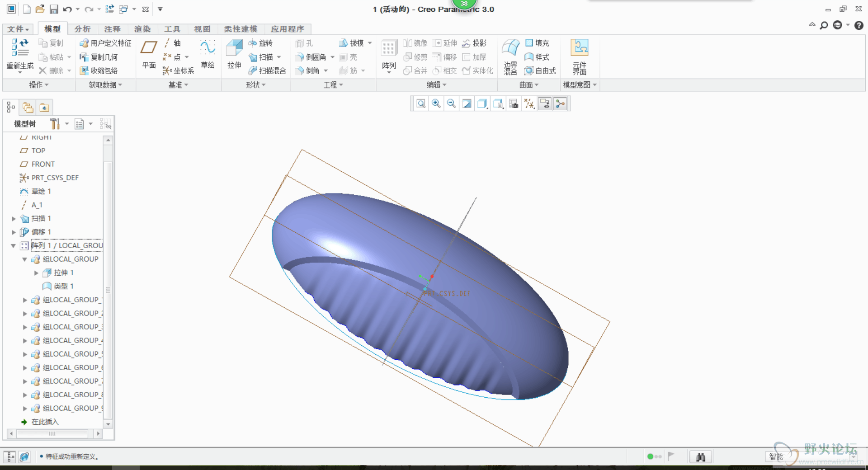This screenshot has width=868, height=470.
Task: Toggle model tree panel icon in status bar
Action: 10,457
